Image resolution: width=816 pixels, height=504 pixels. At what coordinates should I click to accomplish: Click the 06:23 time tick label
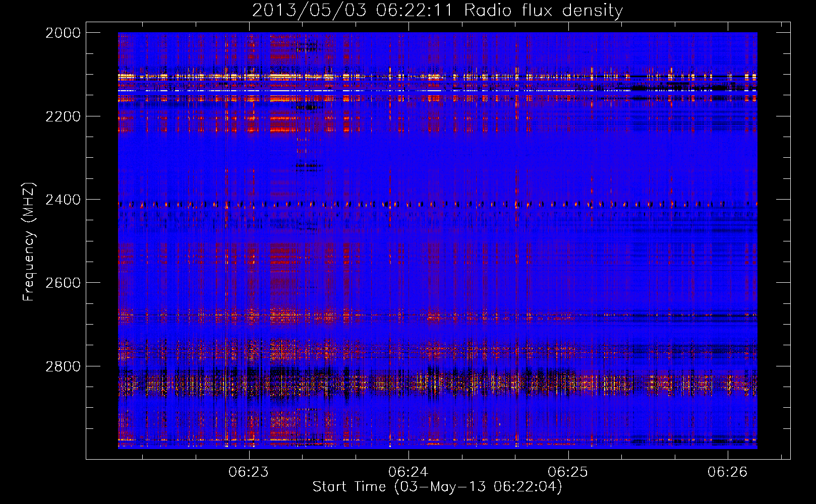pos(249,472)
